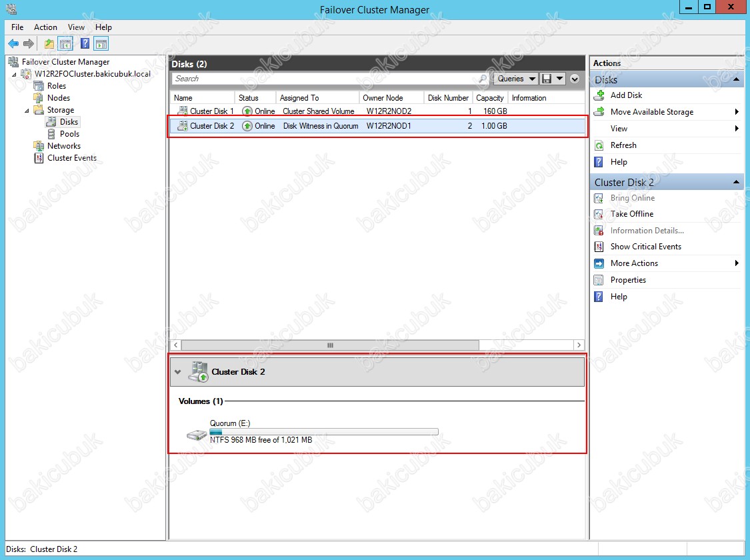Click the W12R2NOD2 owner node cell
The height and width of the screenshot is (560, 750).
(x=389, y=111)
